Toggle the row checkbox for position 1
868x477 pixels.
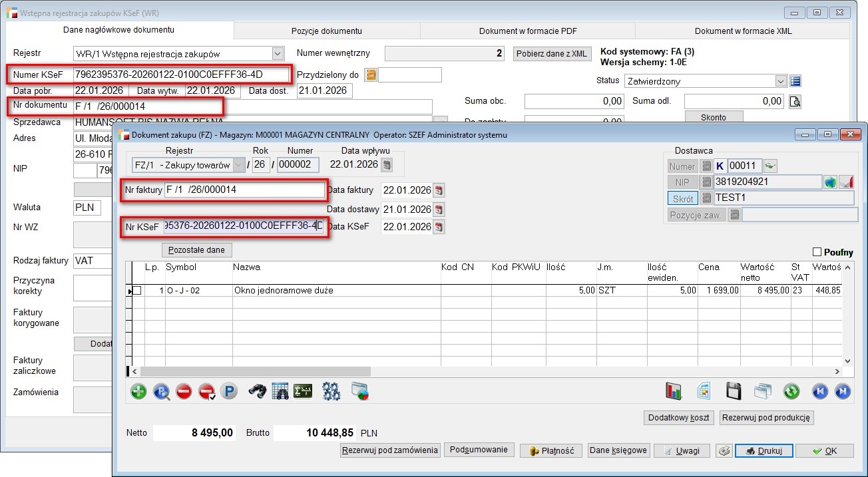tap(137, 291)
